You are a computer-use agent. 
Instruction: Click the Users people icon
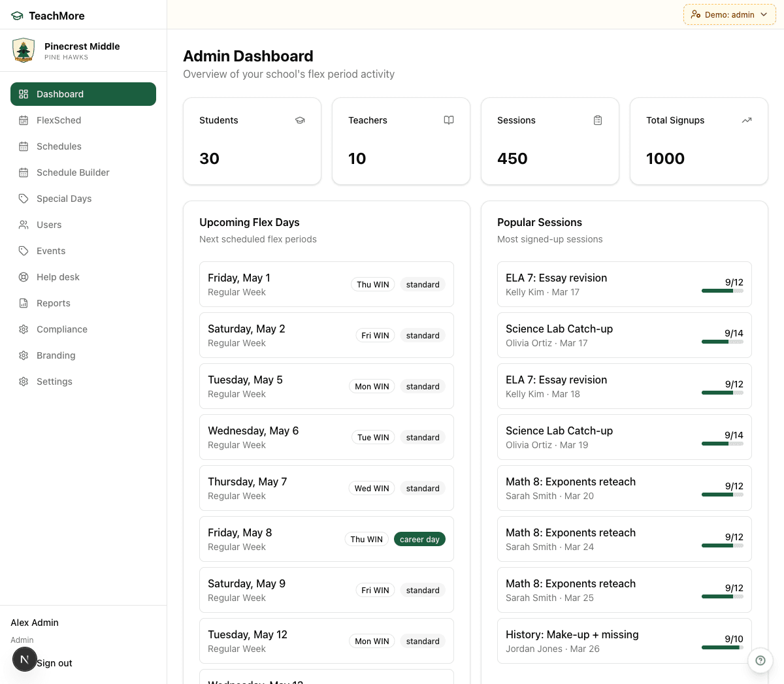pos(24,225)
